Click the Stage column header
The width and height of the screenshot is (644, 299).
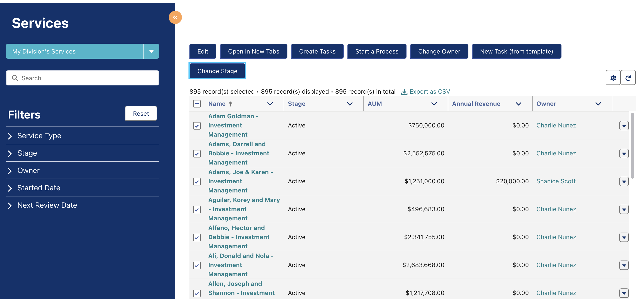point(297,104)
